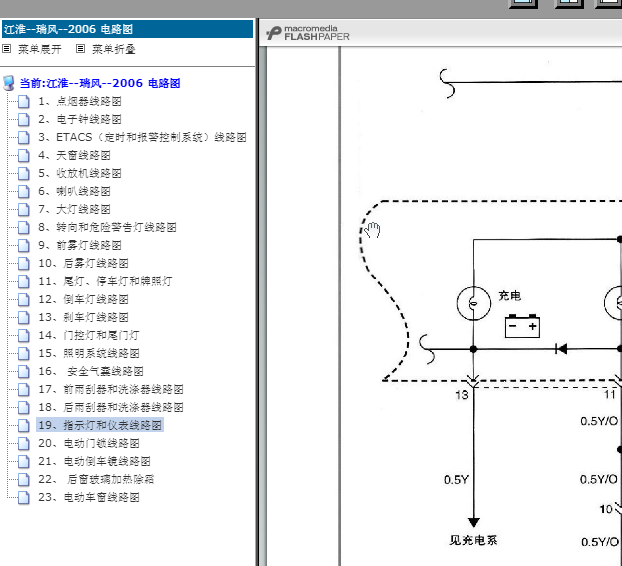
Task: Click 菜单折叠 to collapse menu
Action: point(114,49)
